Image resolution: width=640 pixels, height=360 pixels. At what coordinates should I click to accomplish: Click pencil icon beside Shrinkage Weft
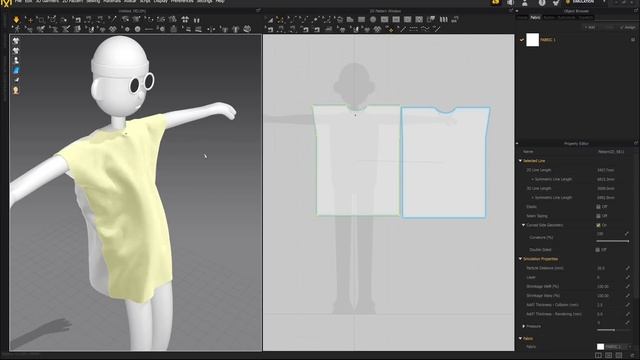click(x=627, y=287)
